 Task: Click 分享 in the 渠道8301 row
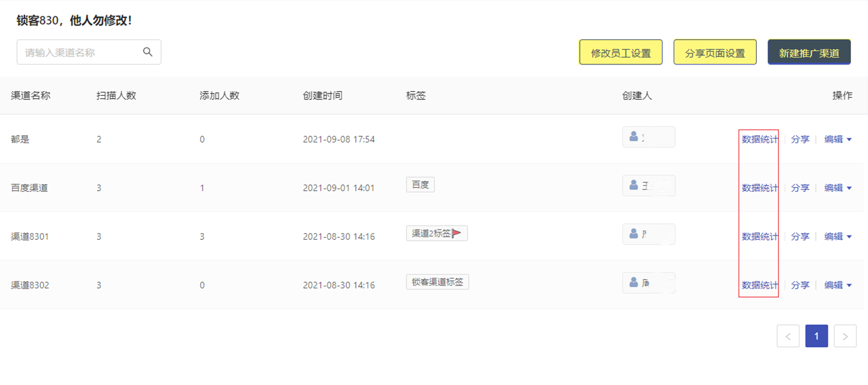coord(800,237)
